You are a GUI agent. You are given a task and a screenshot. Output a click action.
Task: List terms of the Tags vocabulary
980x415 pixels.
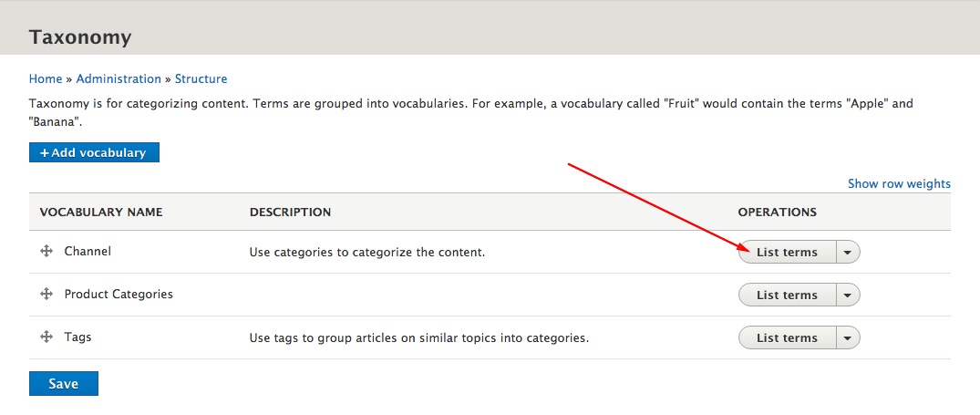[787, 338]
